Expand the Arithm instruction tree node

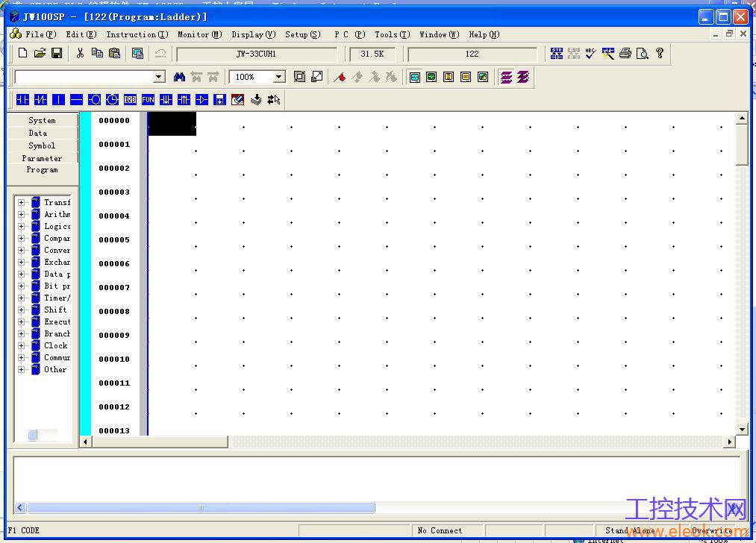click(x=21, y=214)
